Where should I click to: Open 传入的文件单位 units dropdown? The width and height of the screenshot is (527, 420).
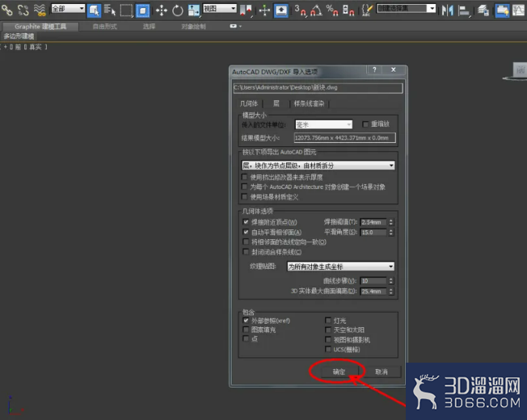pyautogui.click(x=323, y=125)
